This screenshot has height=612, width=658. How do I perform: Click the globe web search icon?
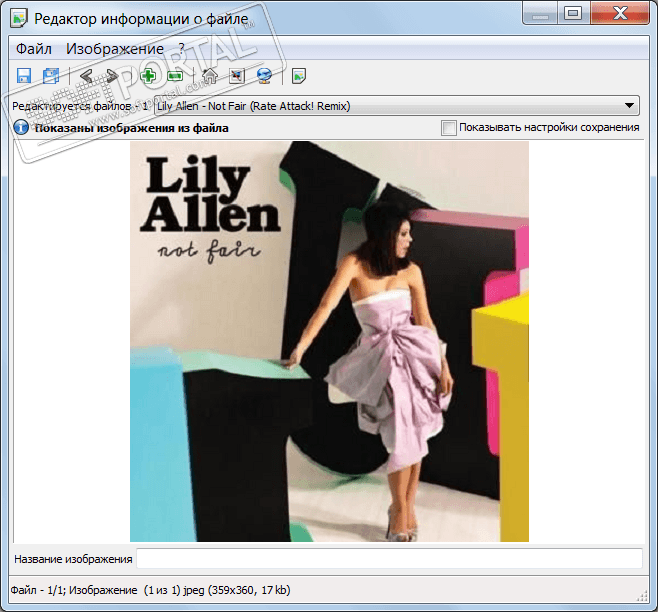pos(264,76)
